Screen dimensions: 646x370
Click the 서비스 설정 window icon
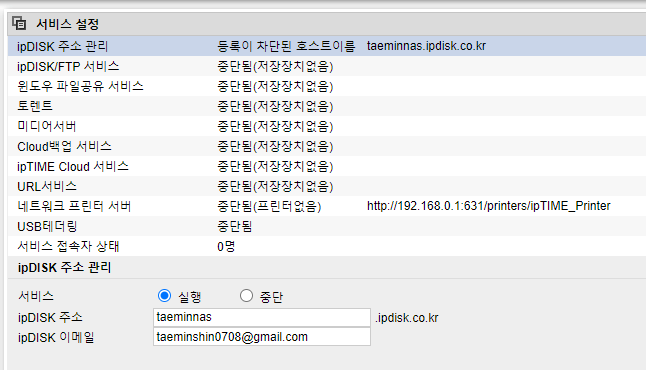pyautogui.click(x=19, y=23)
